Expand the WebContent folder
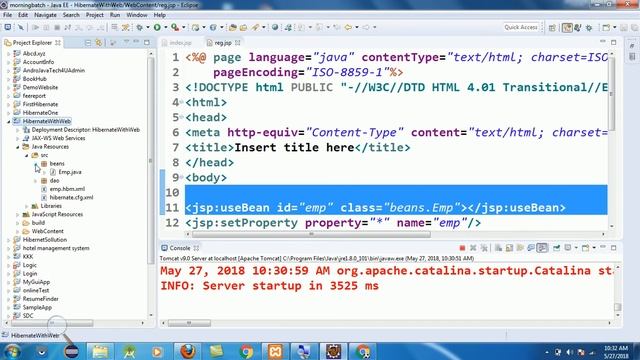 click(18, 231)
